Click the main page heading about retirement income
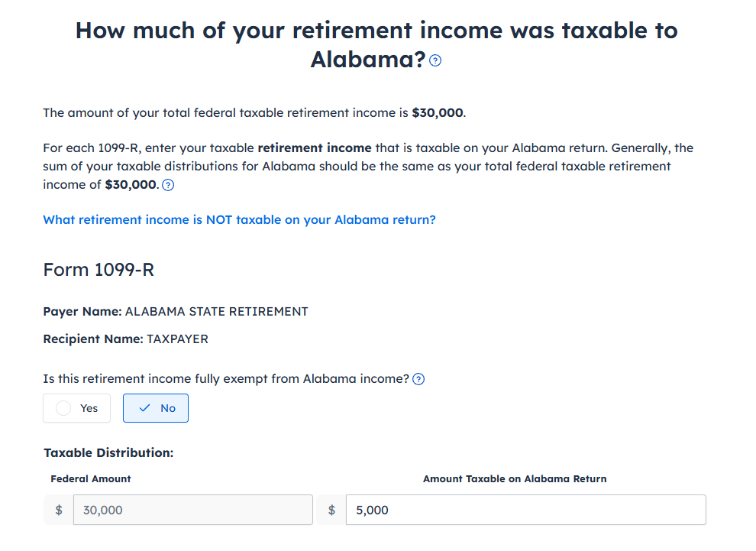 (376, 45)
